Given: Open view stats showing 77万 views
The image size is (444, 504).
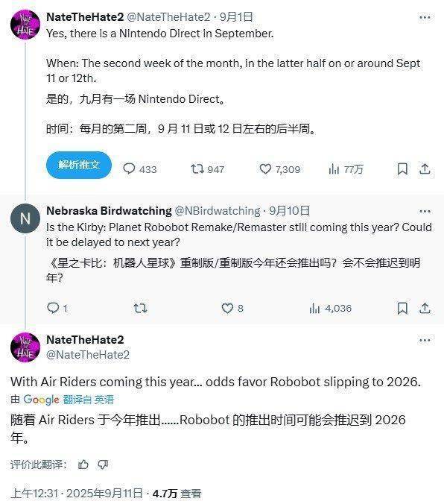Looking at the screenshot, I should tap(334, 168).
